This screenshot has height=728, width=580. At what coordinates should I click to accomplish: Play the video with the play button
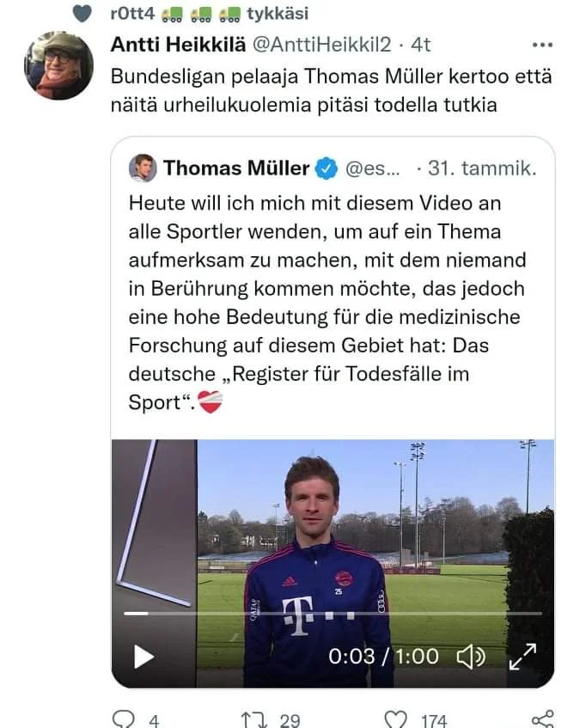[x=143, y=658]
